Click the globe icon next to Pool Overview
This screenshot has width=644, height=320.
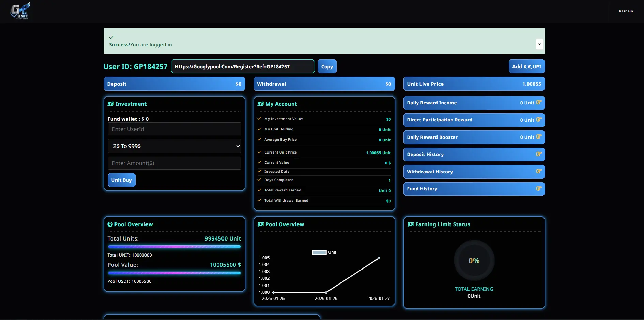[110, 224]
